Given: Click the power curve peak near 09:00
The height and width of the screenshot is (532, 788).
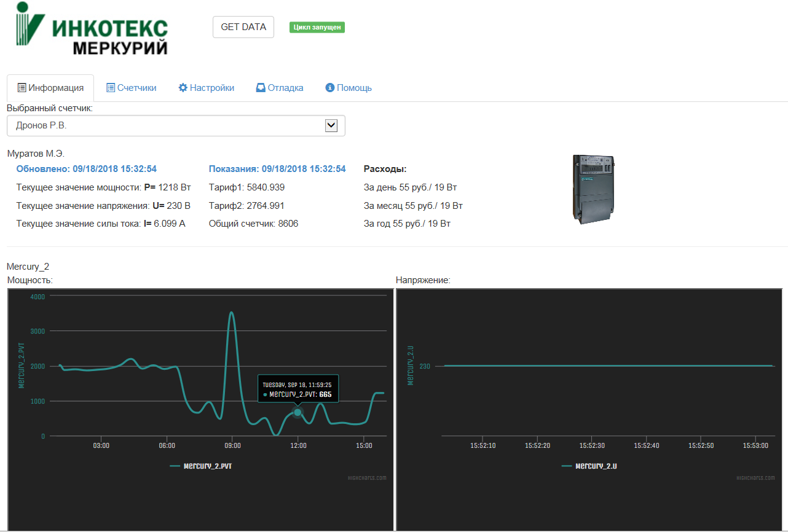Looking at the screenshot, I should (231, 313).
